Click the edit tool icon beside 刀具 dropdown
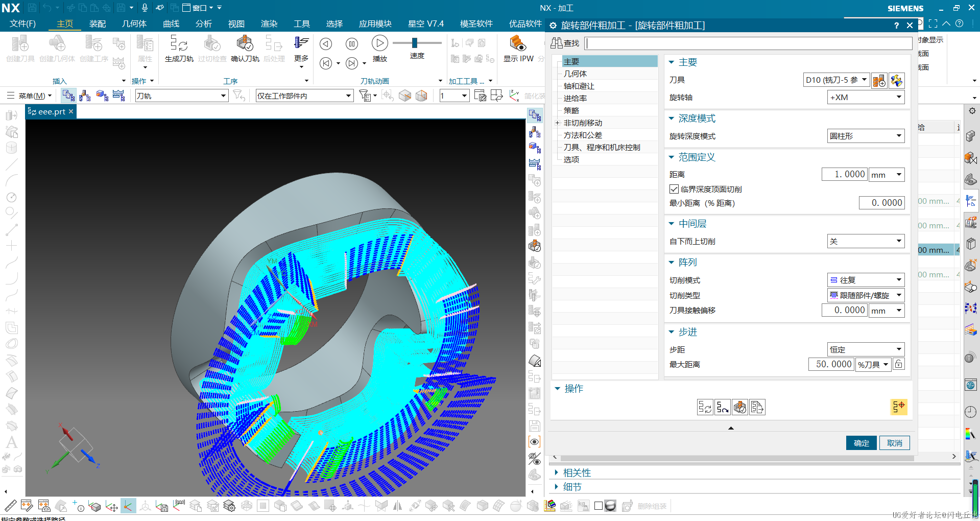Viewport: 980px width, 521px height. pyautogui.click(x=897, y=80)
